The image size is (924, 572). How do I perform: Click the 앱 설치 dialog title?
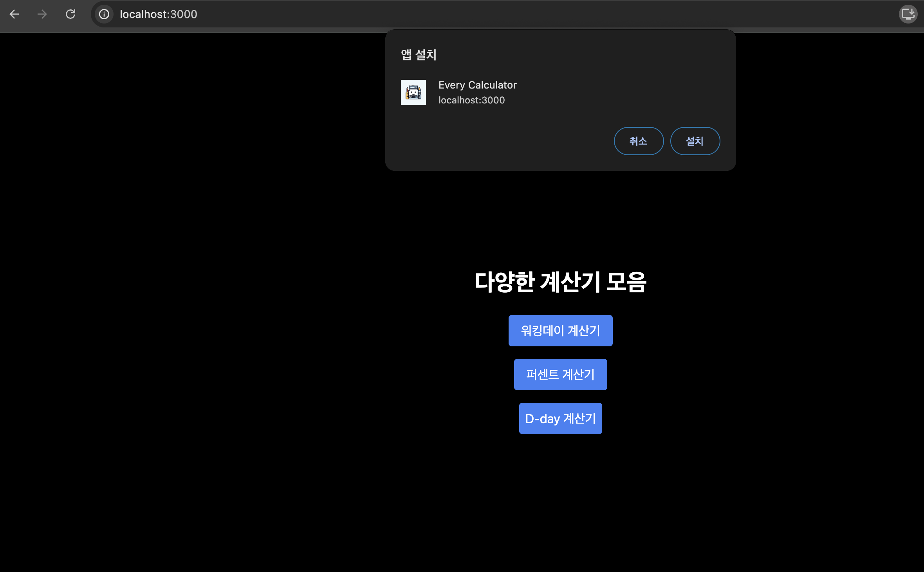pos(419,55)
